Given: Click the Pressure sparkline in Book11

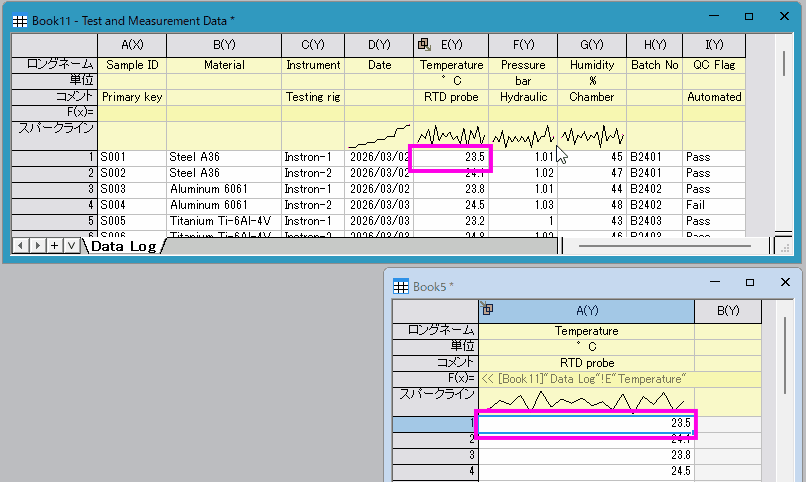Looking at the screenshot, I should pyautogui.click(x=523, y=136).
